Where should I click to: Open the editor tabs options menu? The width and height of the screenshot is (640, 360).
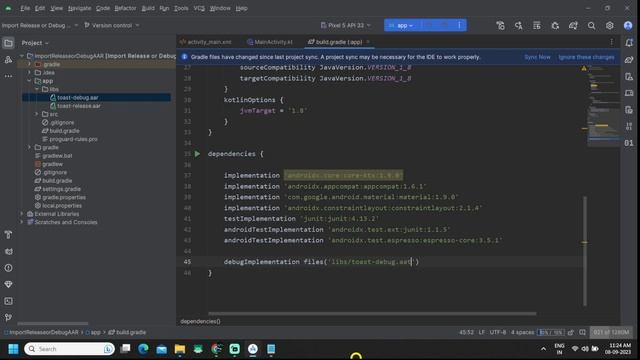click(x=611, y=42)
